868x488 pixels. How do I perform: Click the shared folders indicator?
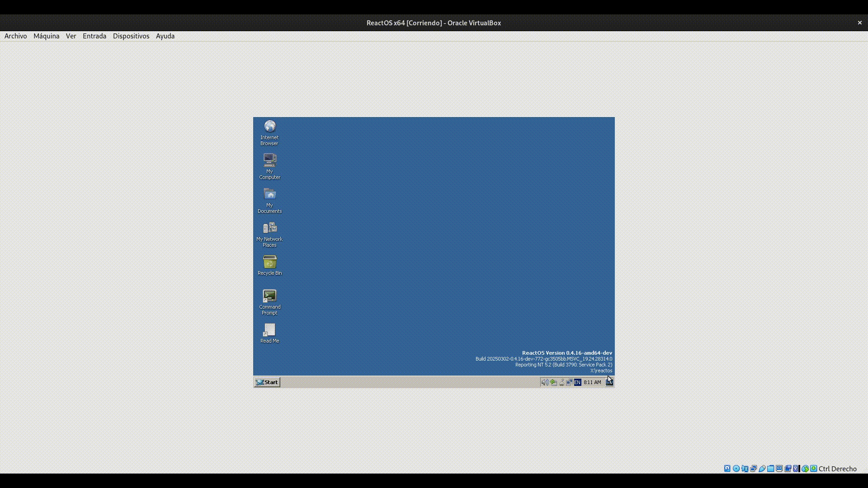(770, 469)
